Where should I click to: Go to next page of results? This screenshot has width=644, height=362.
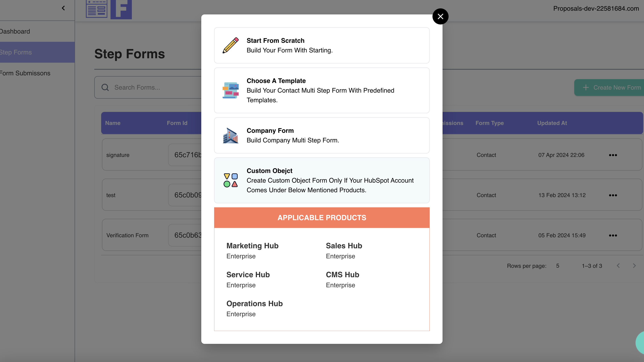[x=634, y=266]
